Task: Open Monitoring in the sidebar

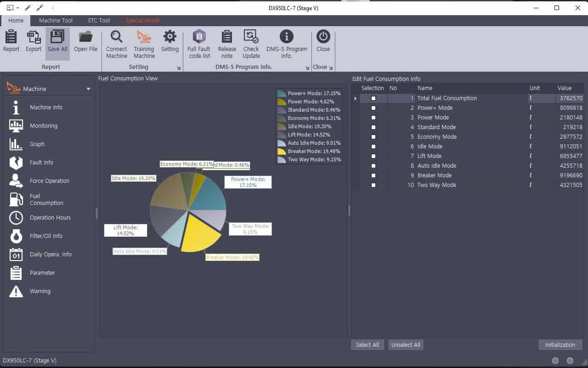Action: tap(44, 126)
